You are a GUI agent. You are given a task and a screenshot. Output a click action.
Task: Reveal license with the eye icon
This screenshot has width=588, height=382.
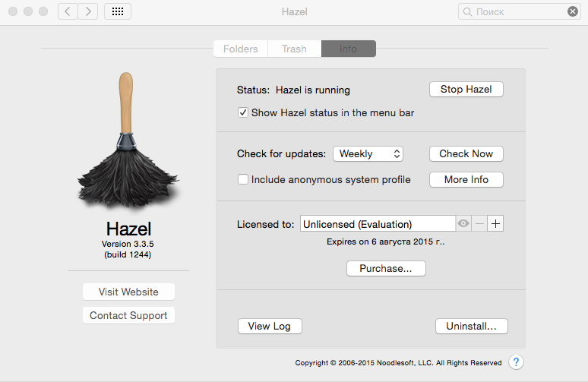463,223
